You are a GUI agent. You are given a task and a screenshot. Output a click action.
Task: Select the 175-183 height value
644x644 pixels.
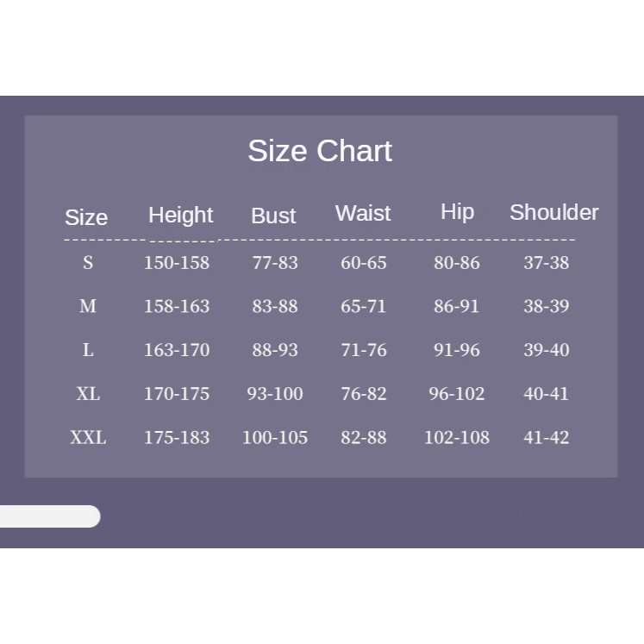click(177, 437)
